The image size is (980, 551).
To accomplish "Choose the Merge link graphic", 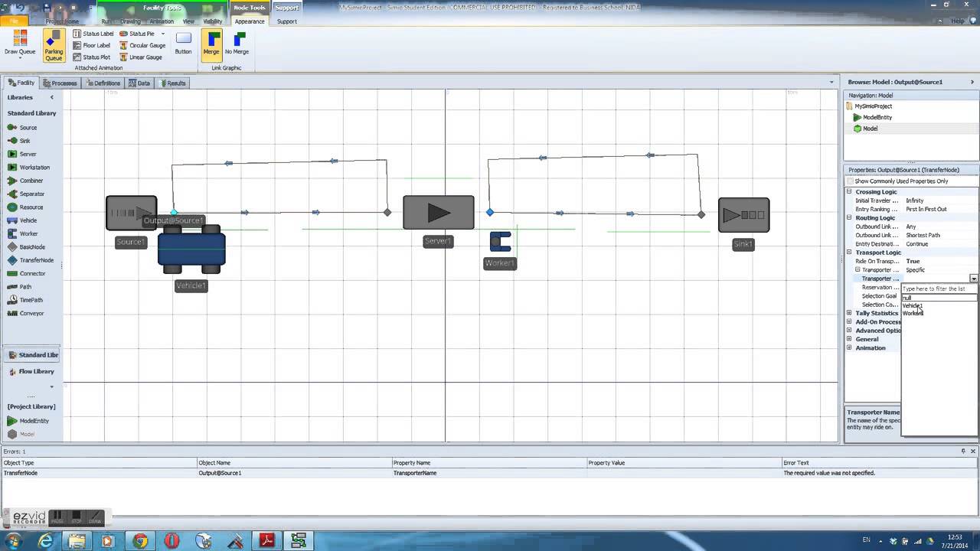I will point(211,44).
